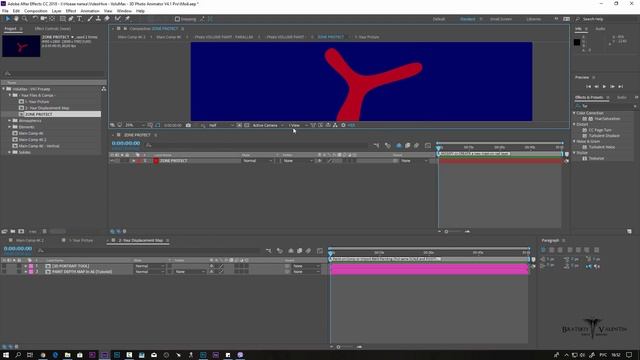
Task: Select the 1- Your Picture composition
Action: click(37, 102)
